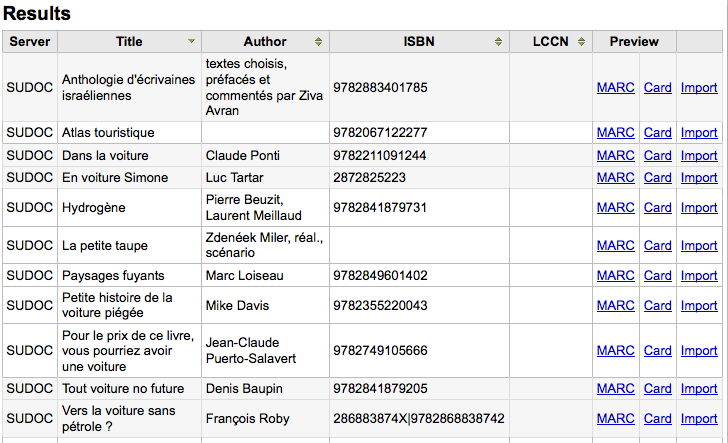728x443 pixels.
Task: Click the Author column sort arrows
Action: pyautogui.click(x=318, y=42)
